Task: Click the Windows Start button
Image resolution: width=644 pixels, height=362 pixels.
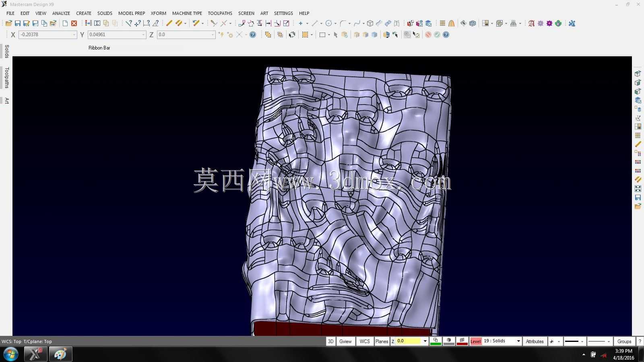Action: [x=10, y=354]
